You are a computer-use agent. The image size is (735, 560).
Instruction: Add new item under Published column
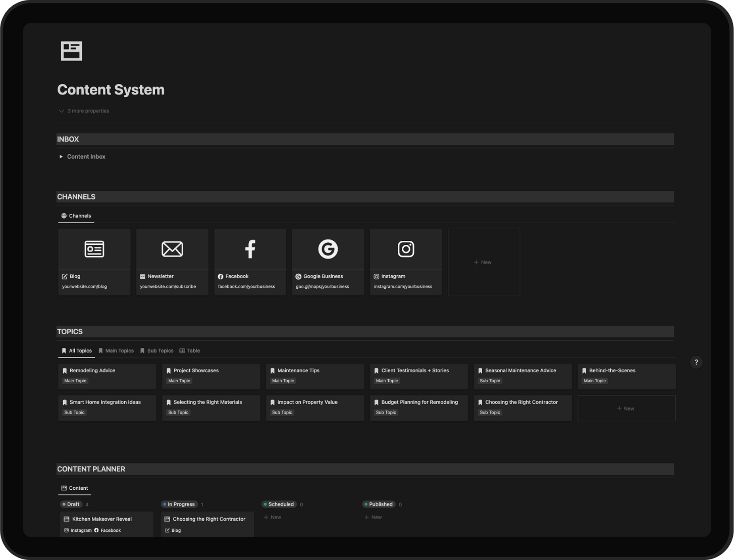[373, 517]
